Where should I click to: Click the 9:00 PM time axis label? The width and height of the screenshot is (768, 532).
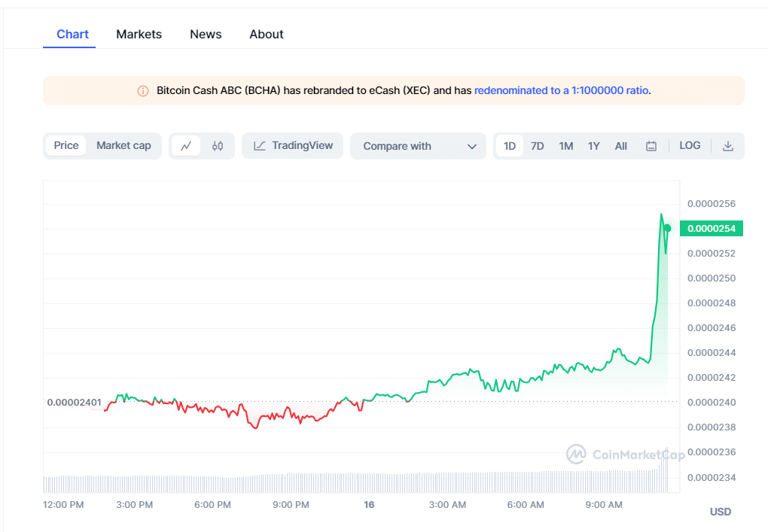[x=291, y=505]
